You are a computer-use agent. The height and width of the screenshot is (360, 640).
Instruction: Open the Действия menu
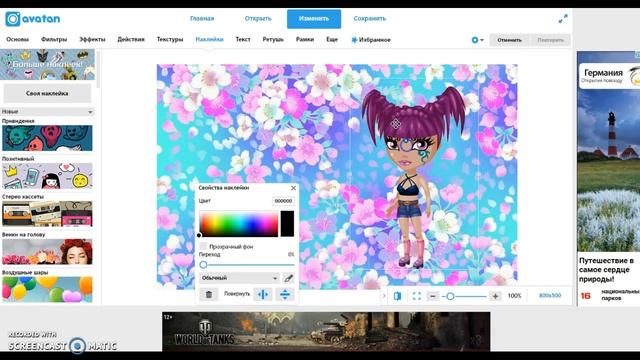[131, 39]
